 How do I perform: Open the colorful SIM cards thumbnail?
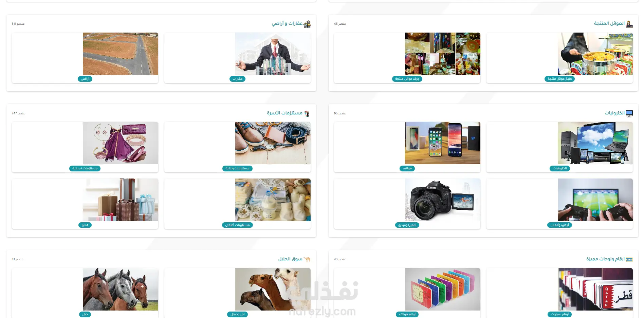pyautogui.click(x=443, y=289)
